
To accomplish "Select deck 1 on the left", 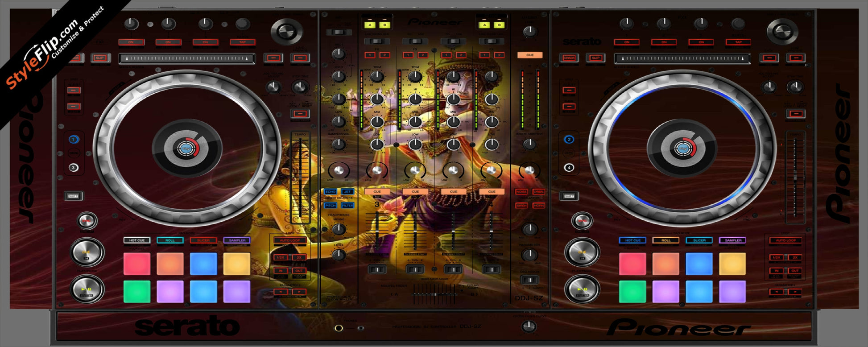I will tap(74, 140).
